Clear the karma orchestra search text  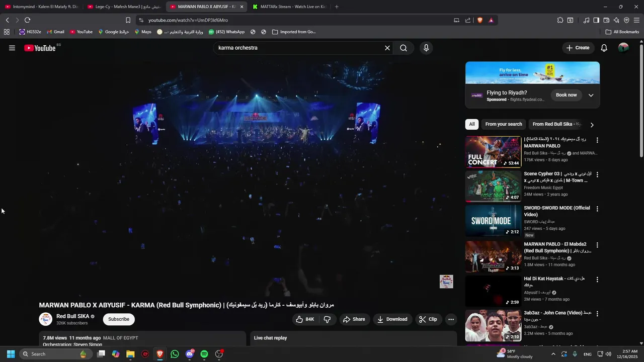pos(387,48)
